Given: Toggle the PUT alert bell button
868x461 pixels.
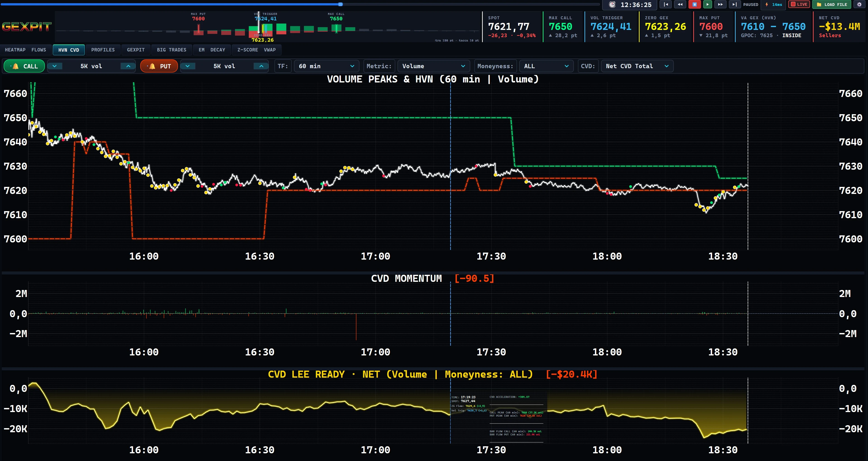Looking at the screenshot, I should 159,66.
